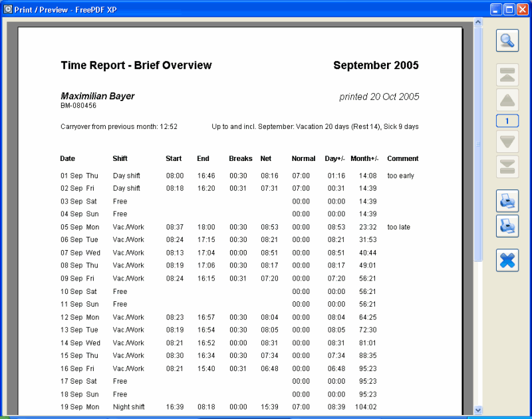Viewport: 532px width, 419px height.
Task: Click the magnifier zoom button
Action: click(507, 41)
